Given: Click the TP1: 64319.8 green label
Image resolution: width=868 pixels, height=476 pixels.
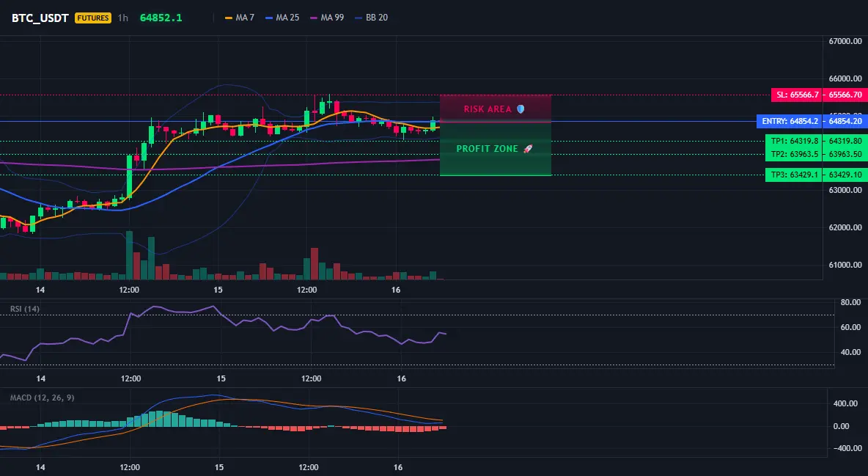Looking at the screenshot, I should point(794,141).
